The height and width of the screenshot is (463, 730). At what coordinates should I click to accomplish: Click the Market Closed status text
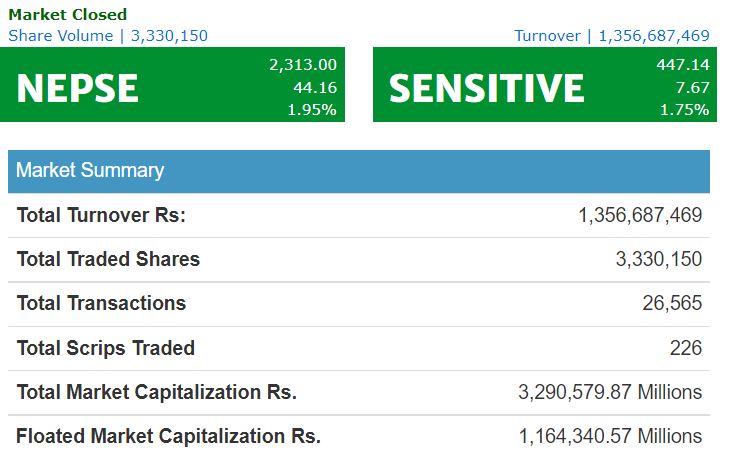68,14
